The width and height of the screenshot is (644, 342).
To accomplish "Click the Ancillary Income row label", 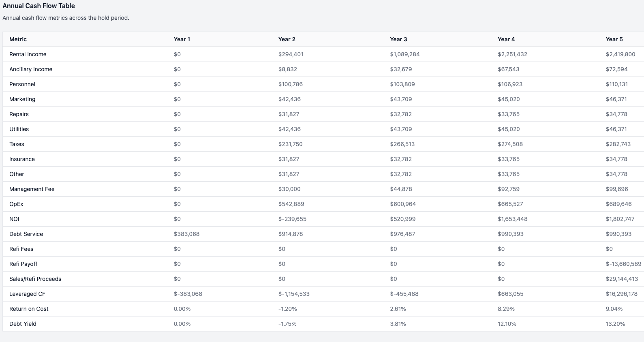I will [x=31, y=69].
